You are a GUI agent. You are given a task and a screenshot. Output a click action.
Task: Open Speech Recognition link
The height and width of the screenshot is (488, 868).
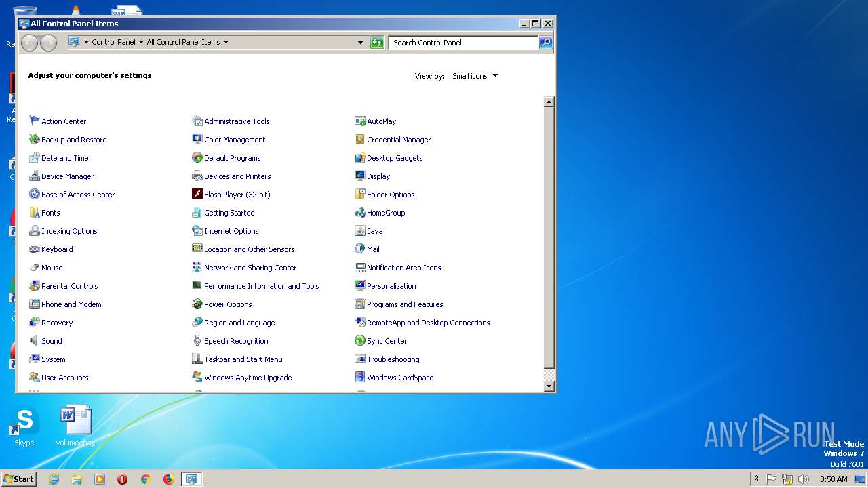coord(236,341)
